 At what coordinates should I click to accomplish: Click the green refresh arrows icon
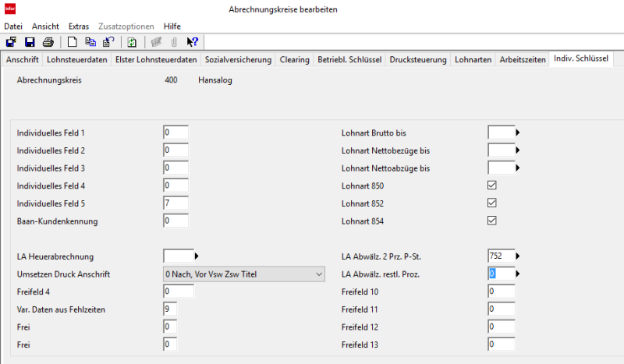click(132, 42)
